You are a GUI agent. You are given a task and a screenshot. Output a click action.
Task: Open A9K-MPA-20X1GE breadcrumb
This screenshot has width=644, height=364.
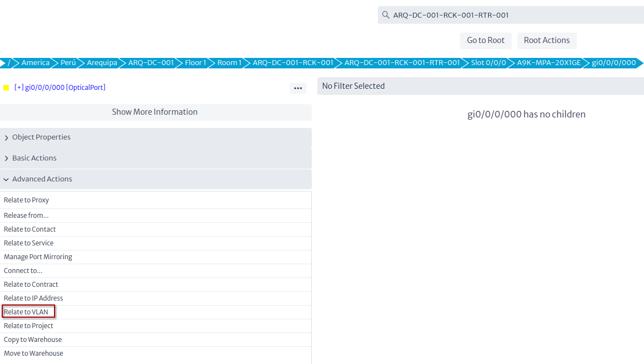[549, 63]
